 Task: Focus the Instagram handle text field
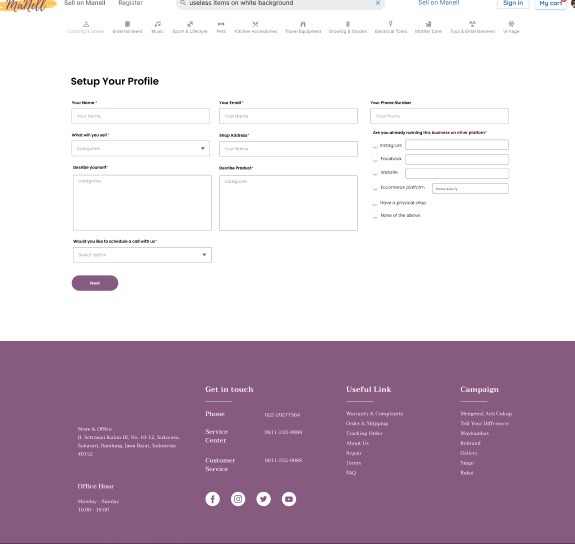pyautogui.click(x=457, y=145)
